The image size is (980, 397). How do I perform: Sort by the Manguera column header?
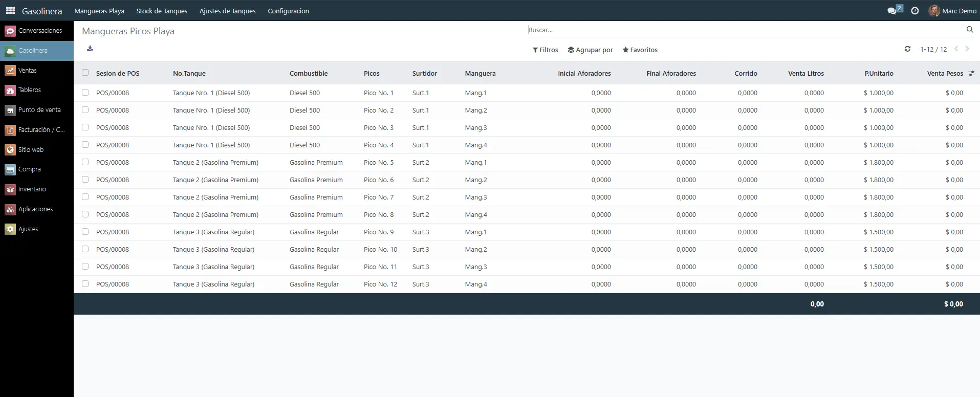[x=480, y=73]
